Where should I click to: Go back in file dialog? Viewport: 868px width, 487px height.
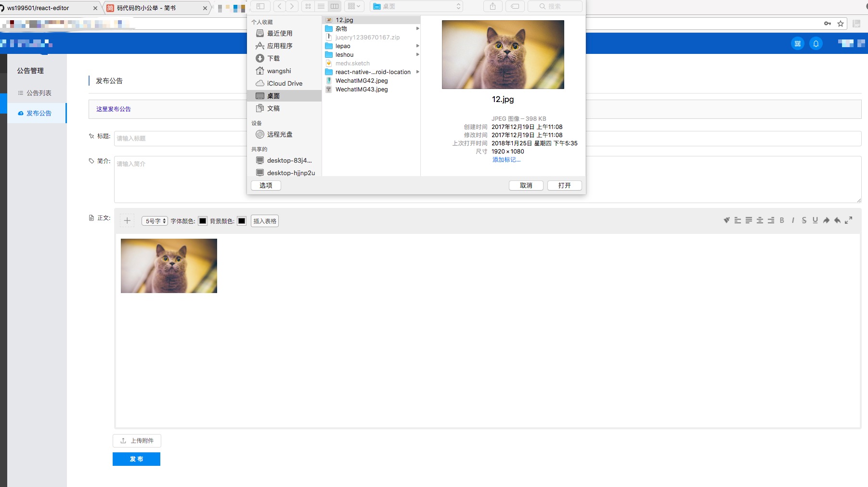coord(280,6)
